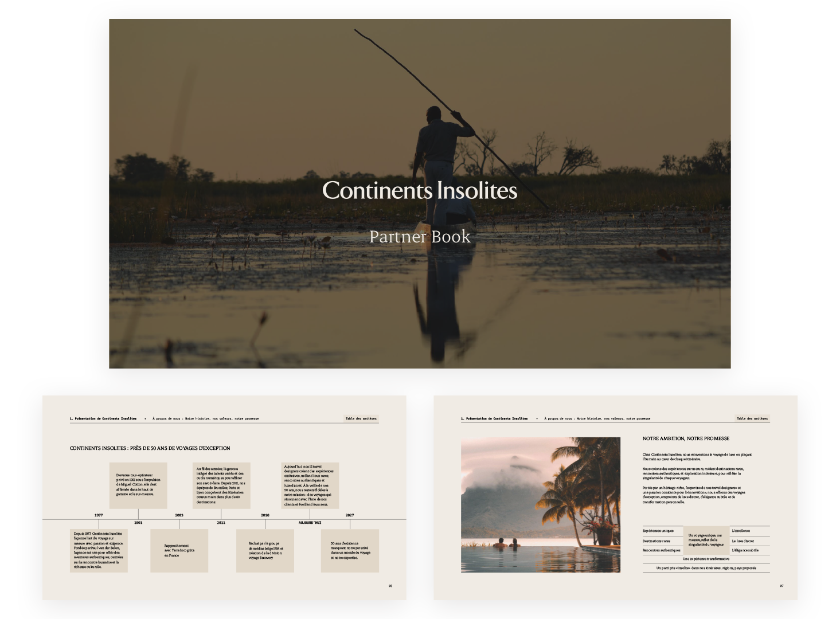The image size is (840, 619).
Task: Click 'Table des matières' on the ambition page
Action: coord(752,418)
